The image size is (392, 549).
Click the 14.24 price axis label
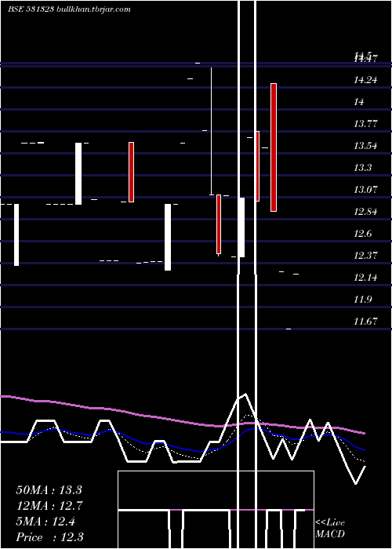point(365,80)
